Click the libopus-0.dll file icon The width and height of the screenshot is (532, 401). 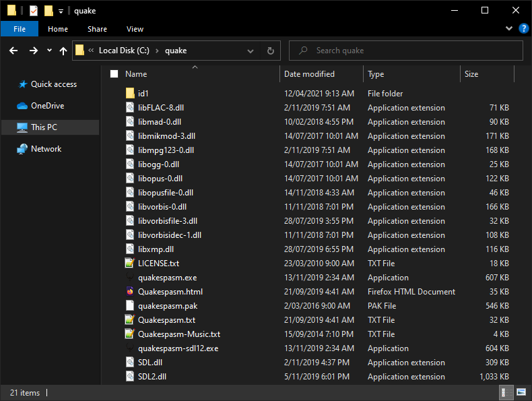(130, 179)
